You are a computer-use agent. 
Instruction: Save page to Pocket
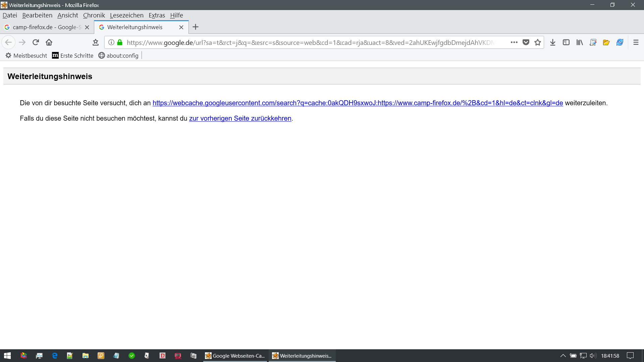[x=526, y=42]
